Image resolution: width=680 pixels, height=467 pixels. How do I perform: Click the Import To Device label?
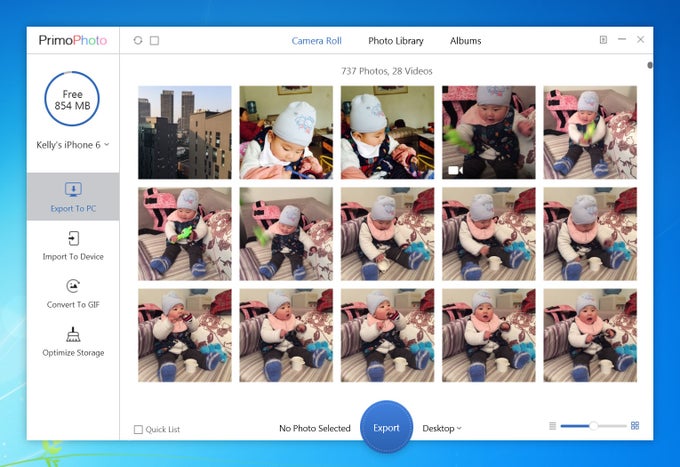point(73,257)
